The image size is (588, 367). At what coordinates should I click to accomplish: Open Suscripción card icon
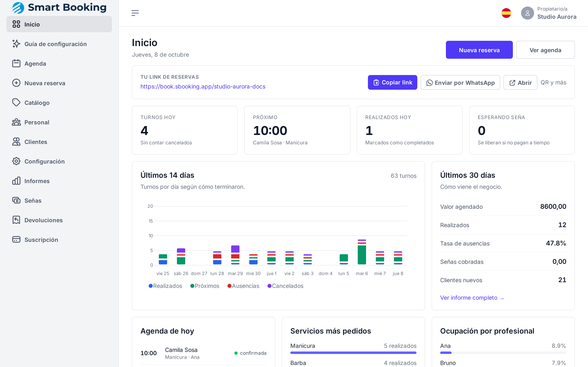point(16,240)
